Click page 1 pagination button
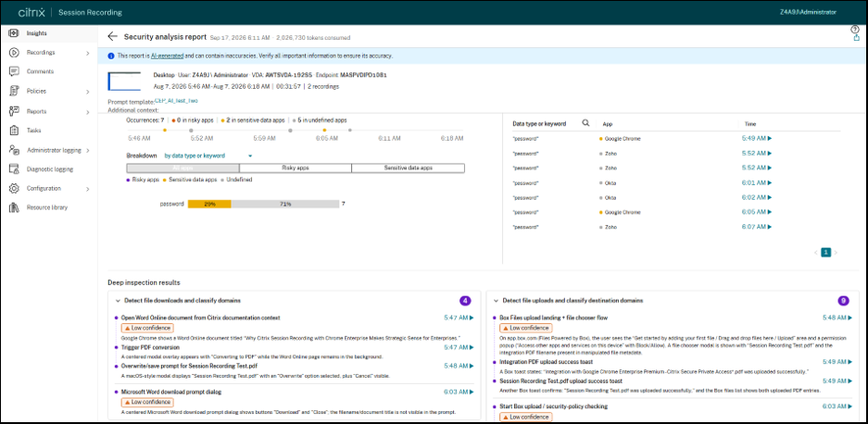This screenshot has height=424, width=868. (x=825, y=253)
